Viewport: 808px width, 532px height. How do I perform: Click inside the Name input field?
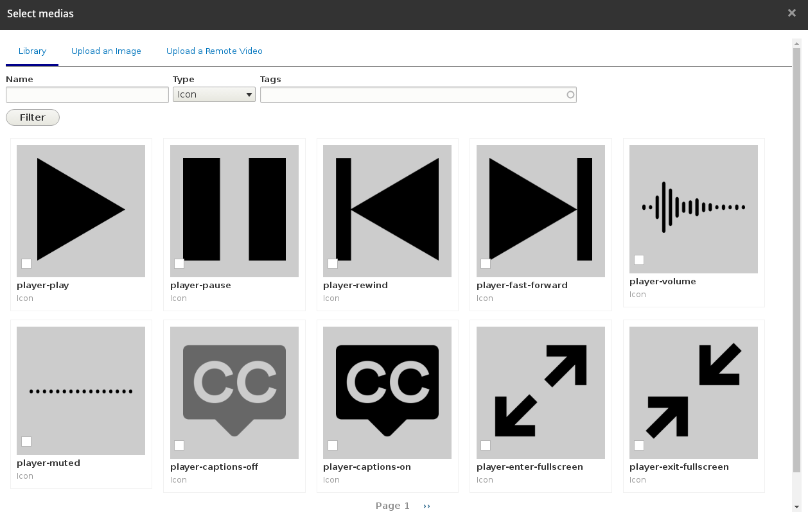point(87,94)
